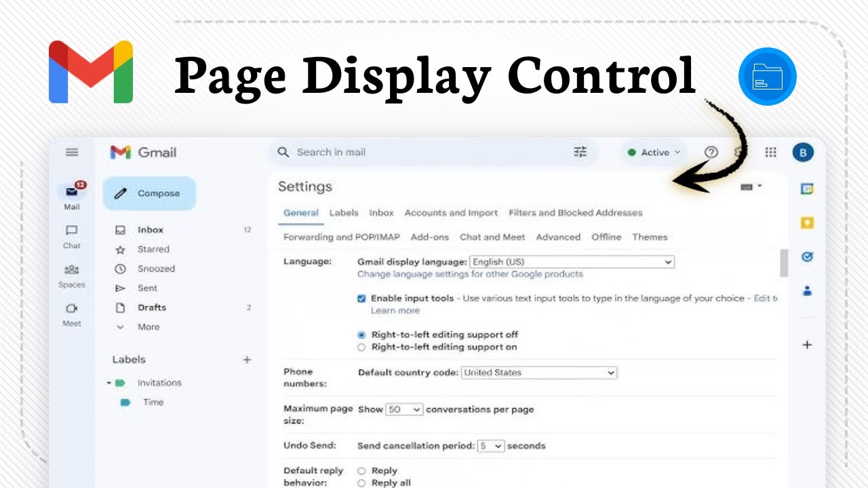
Task: Select Reply all default behavior
Action: point(361,483)
